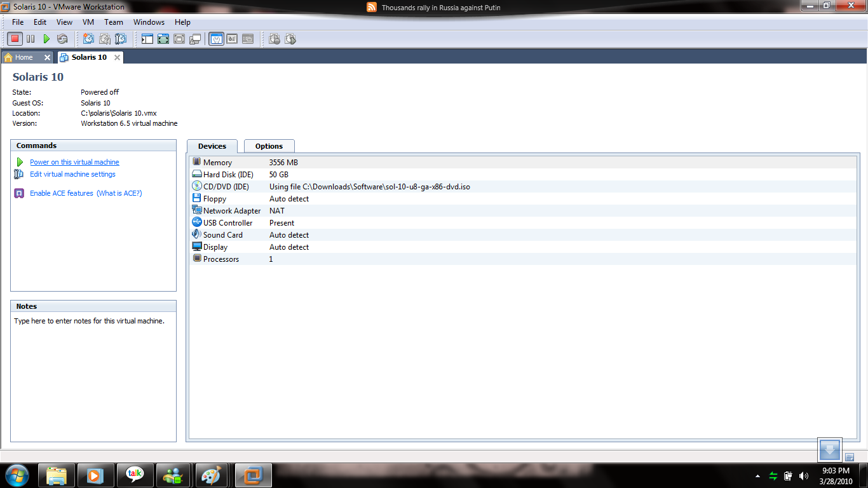Click 'Power on this virtual machine' link
Screen dimensions: 868x488
click(74, 162)
